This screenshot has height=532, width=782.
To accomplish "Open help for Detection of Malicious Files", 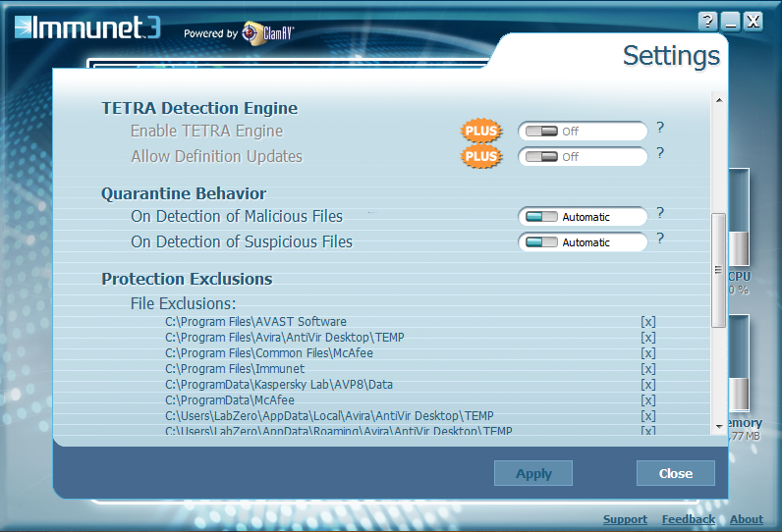I will 660,213.
